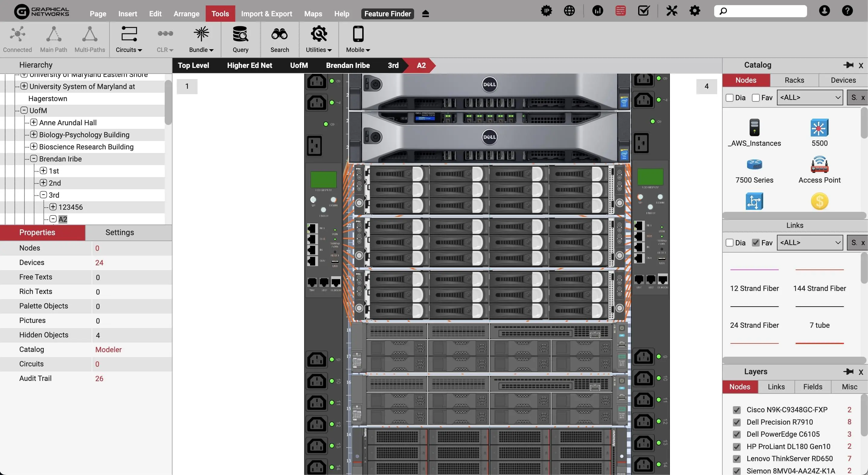Viewport: 868px width, 475px height.
Task: Expand the Anne Arundal Hall node
Action: tap(34, 123)
